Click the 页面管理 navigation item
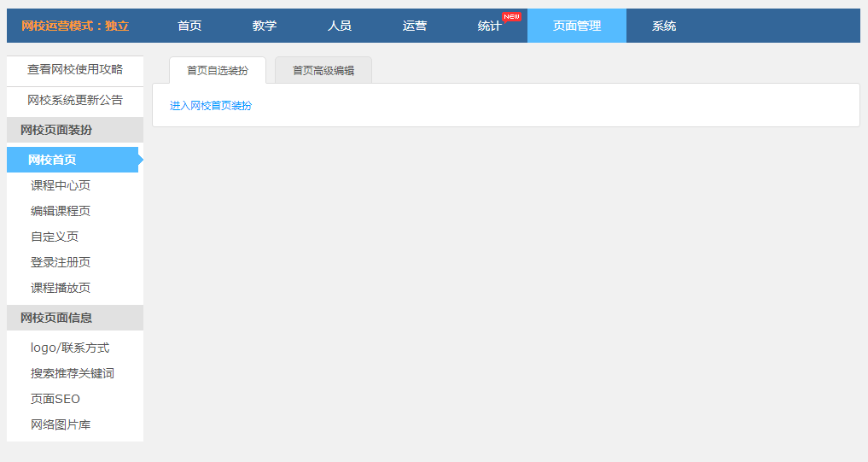868x462 pixels. coord(577,26)
